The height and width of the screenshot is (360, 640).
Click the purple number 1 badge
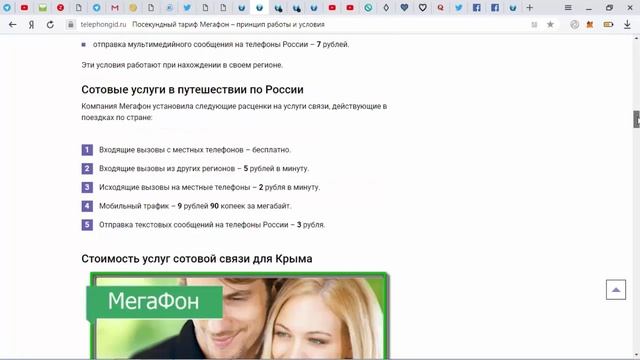point(87,150)
